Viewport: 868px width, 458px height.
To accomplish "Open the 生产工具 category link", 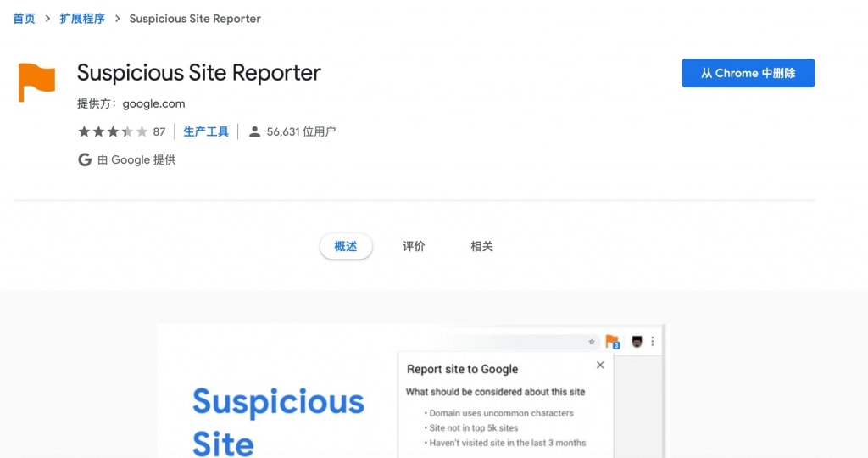I will point(206,131).
